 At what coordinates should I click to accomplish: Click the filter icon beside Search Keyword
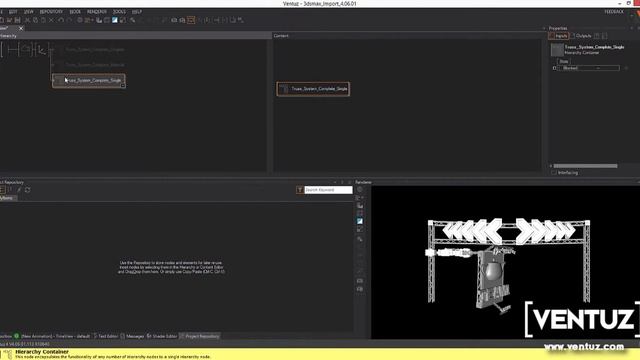(x=300, y=190)
